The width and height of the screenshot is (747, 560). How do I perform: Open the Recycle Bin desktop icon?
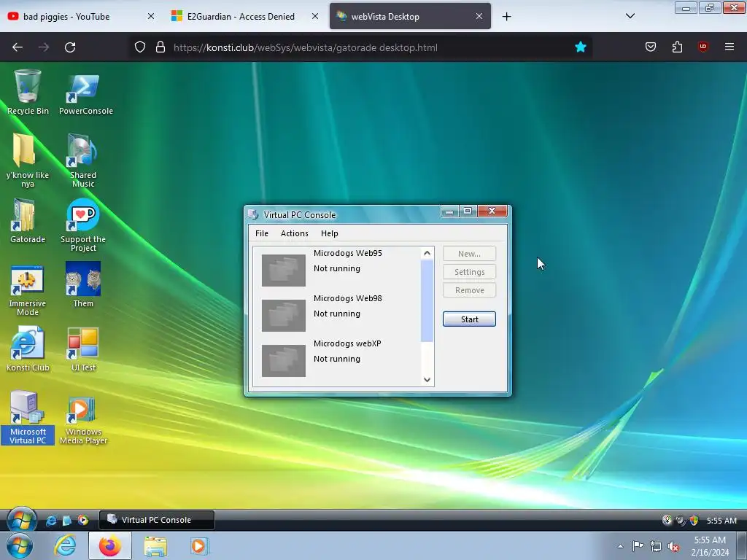[x=28, y=92]
